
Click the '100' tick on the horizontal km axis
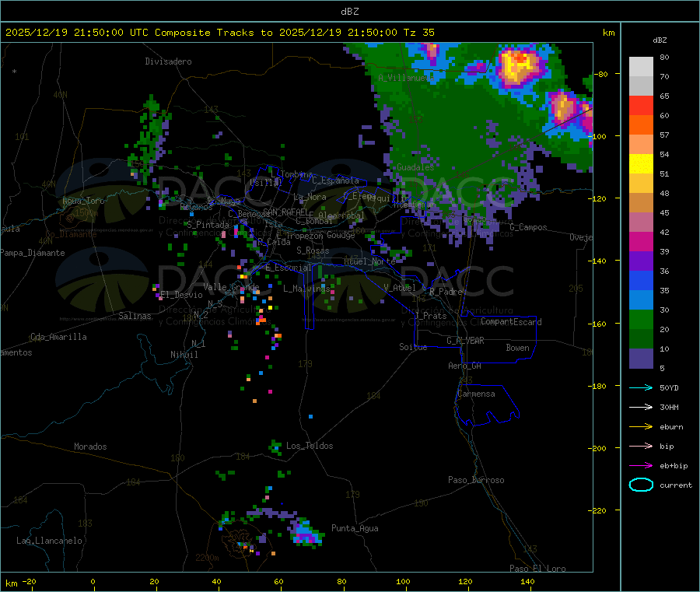(x=403, y=581)
